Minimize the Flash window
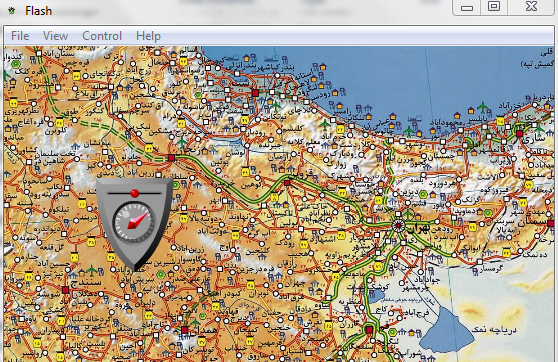The width and height of the screenshot is (558, 362). [467, 7]
